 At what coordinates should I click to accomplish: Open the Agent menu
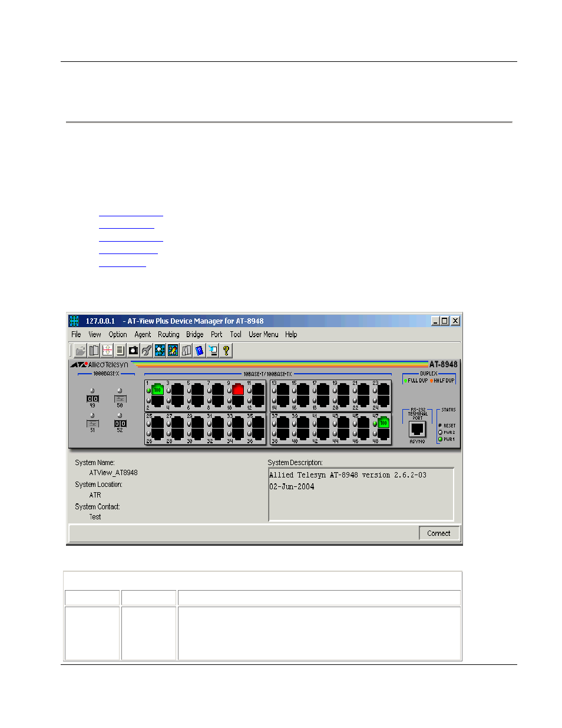tap(143, 334)
